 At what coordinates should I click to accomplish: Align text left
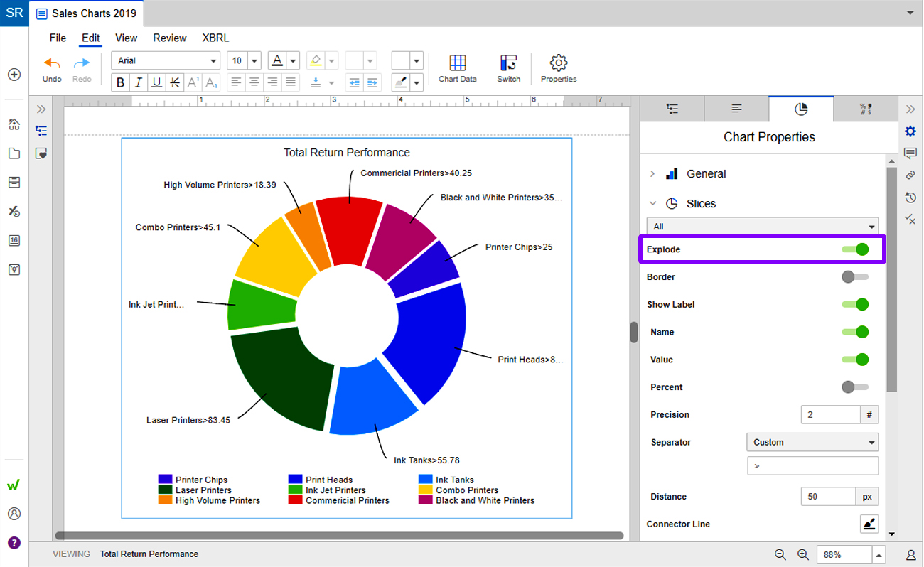click(x=236, y=82)
